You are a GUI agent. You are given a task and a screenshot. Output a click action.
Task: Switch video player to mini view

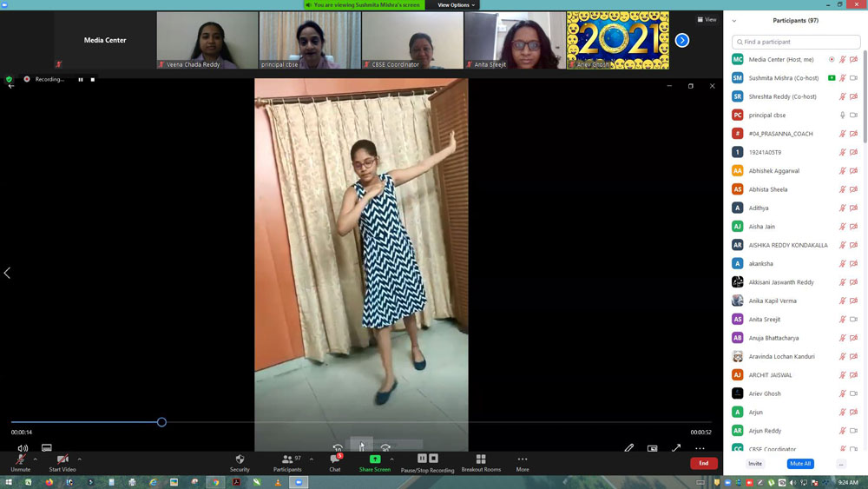point(653,448)
